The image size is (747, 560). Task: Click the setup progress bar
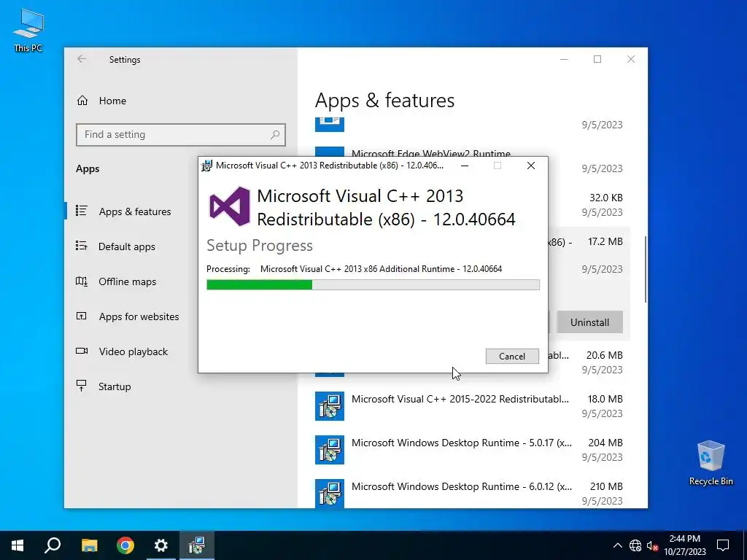tap(373, 285)
